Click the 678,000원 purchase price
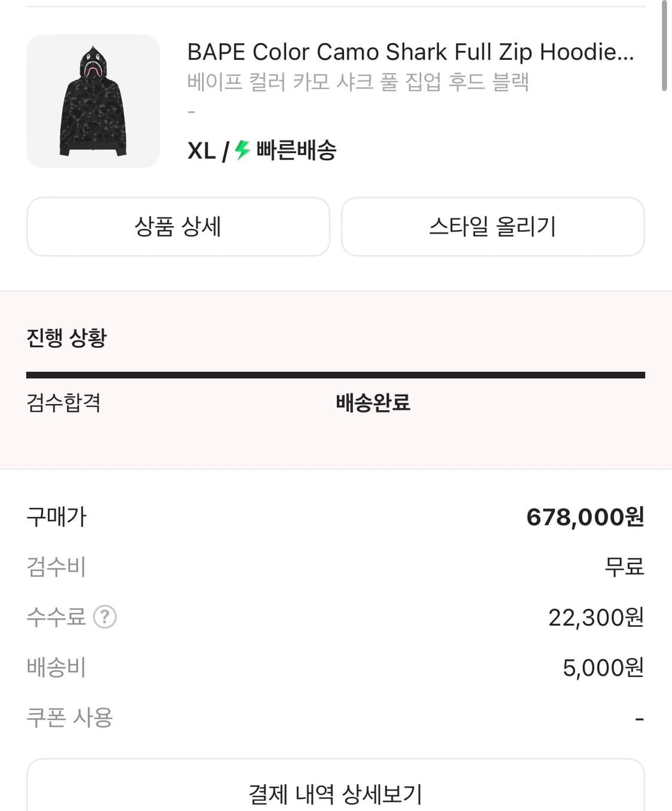672x811 pixels. pos(585,517)
